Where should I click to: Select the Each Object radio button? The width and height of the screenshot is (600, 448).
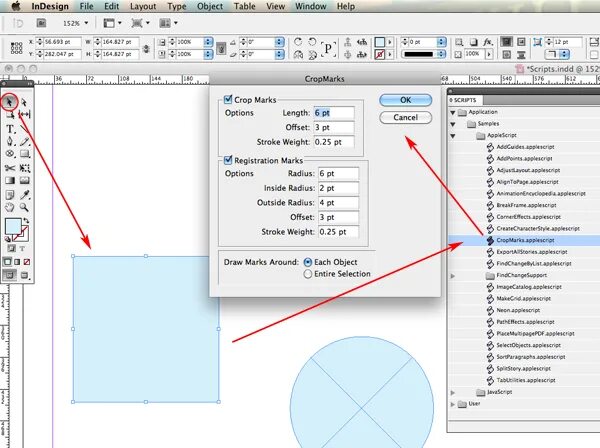[x=308, y=262]
